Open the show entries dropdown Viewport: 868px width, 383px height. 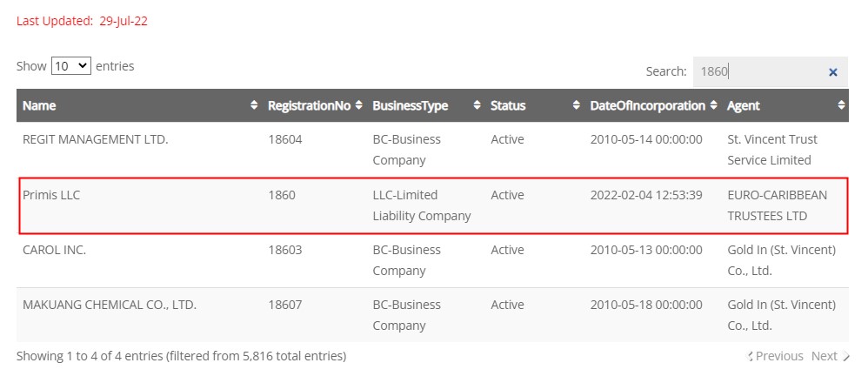[70, 66]
